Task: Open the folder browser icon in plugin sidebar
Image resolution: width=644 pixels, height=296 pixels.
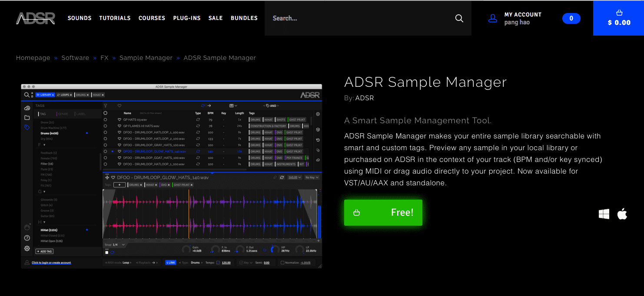Action: 27,118
